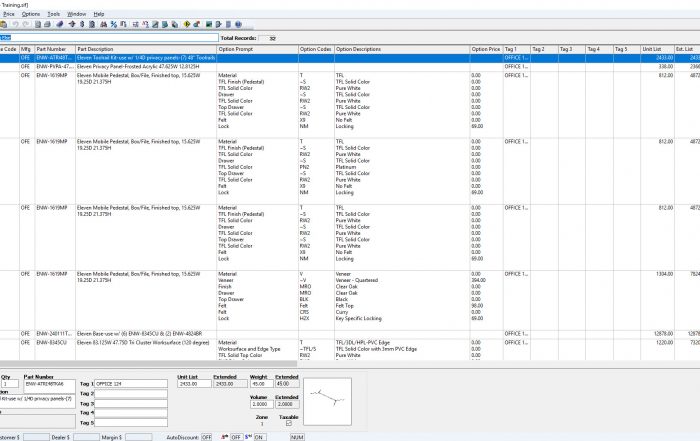Click the empty Tag 2 input field
Image resolution: width=700 pixels, height=441 pixels.
pyautogui.click(x=131, y=394)
